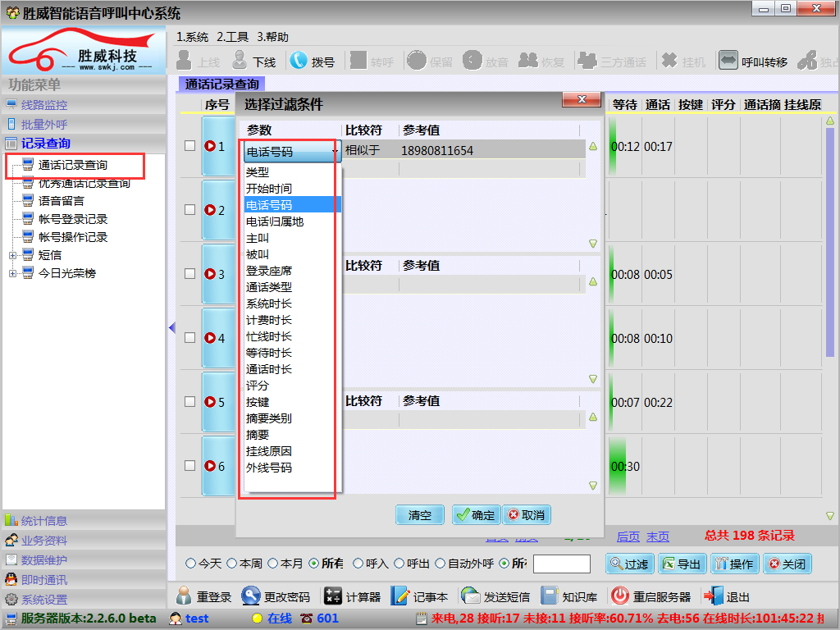
Task: Click the 重启服务器 restart server icon
Action: 620,596
